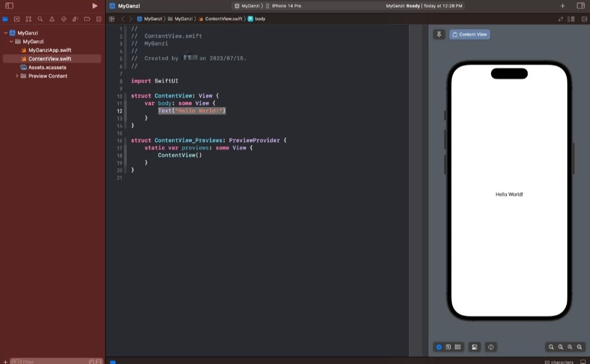590x364 pixels.
Task: Click the MyGanzi Ready activity status
Action: click(424, 6)
